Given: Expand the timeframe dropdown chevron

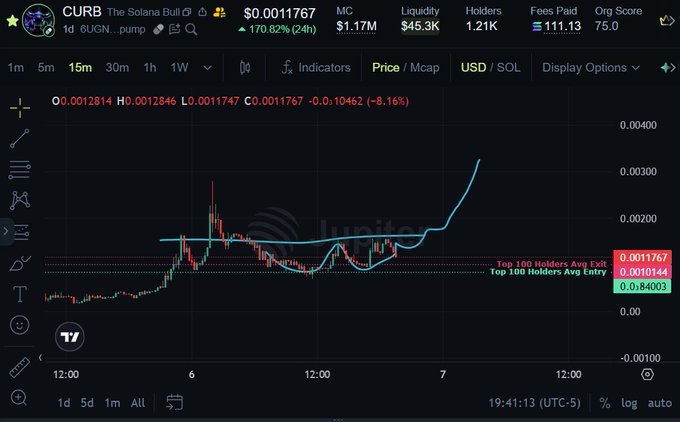Looking at the screenshot, I should click(208, 68).
